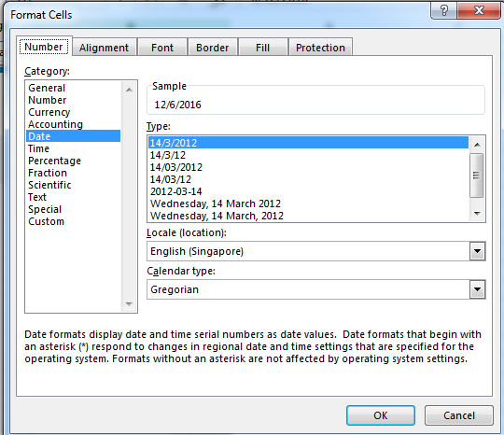
Task: Click the Type list scrollbar thumb
Action: point(477,175)
